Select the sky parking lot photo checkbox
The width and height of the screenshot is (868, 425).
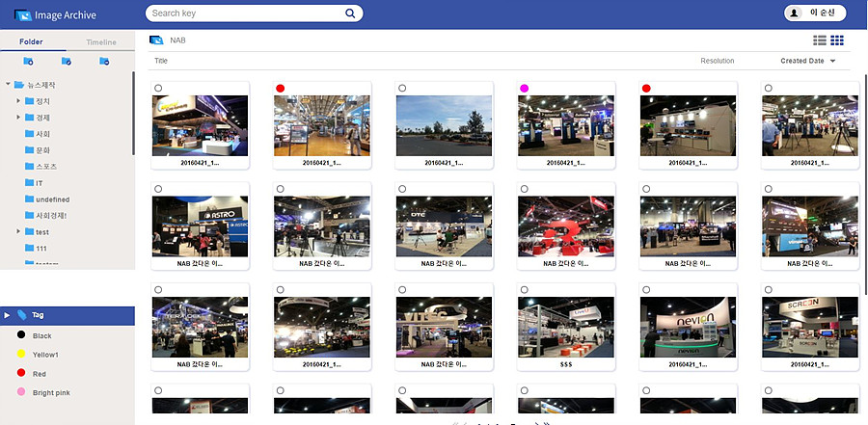coord(402,88)
